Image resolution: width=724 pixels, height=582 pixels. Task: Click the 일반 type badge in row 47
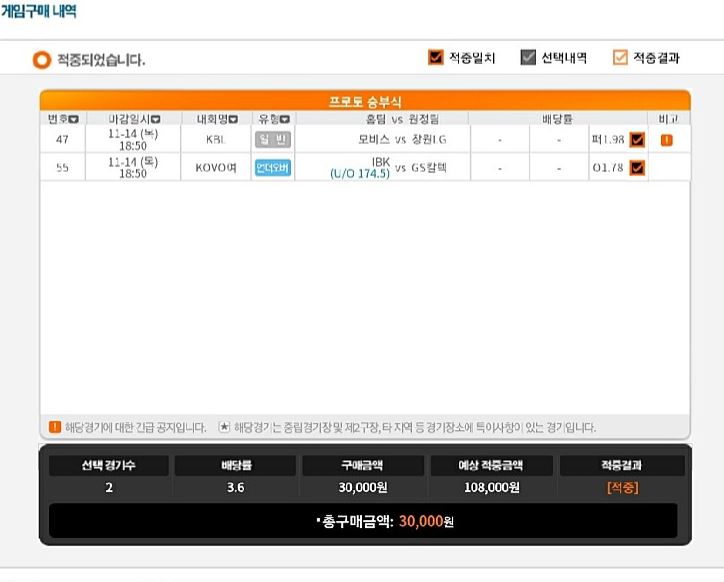coord(273,139)
